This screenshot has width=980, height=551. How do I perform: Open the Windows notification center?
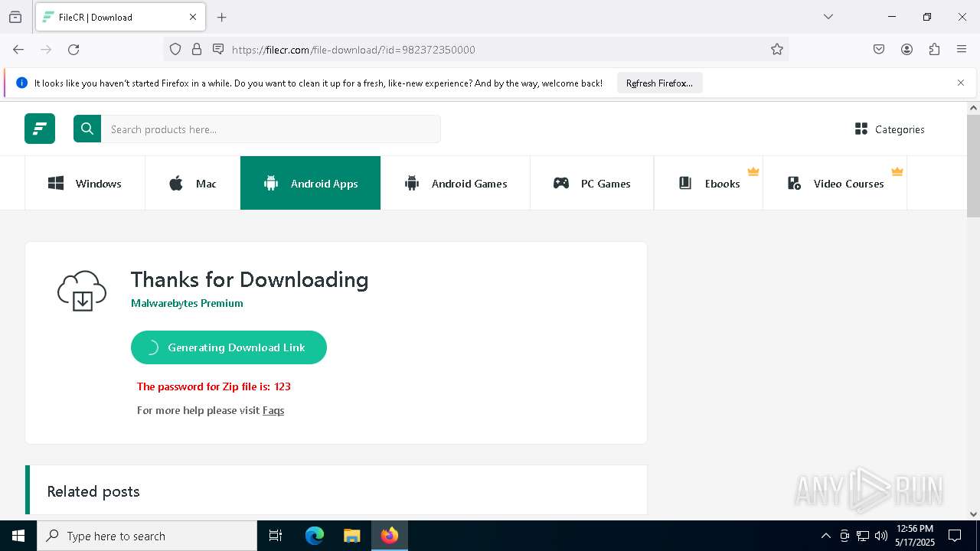(x=955, y=536)
